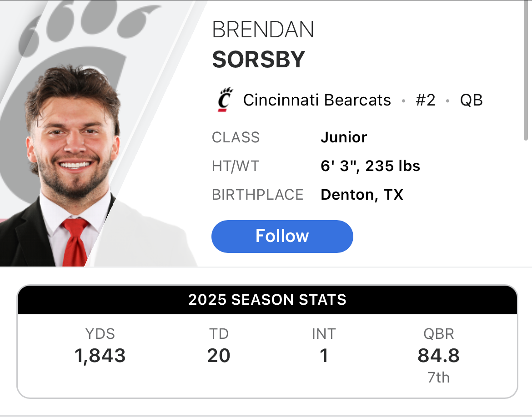Click the 1,843 passing yards value

(100, 356)
